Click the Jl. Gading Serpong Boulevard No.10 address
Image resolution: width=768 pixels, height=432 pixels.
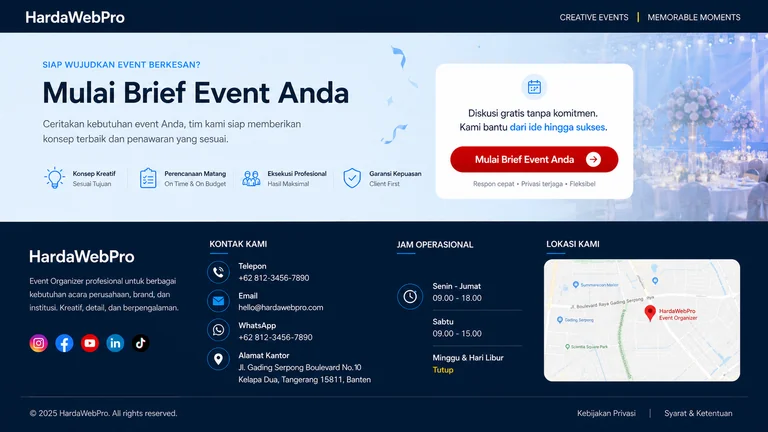[x=300, y=367]
